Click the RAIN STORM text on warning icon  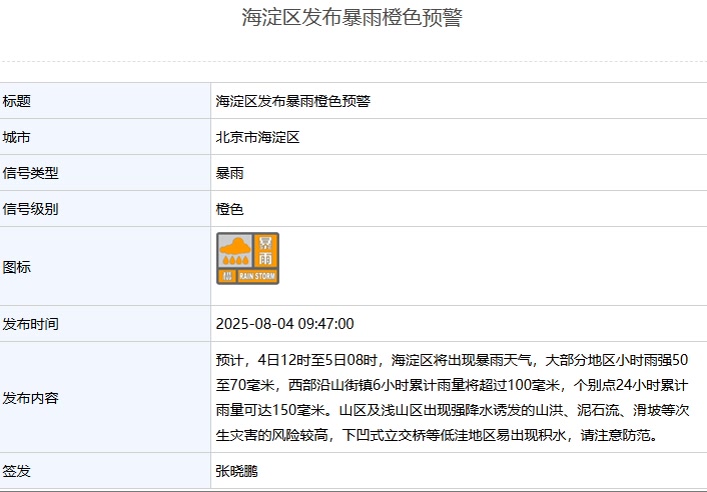[x=258, y=275]
